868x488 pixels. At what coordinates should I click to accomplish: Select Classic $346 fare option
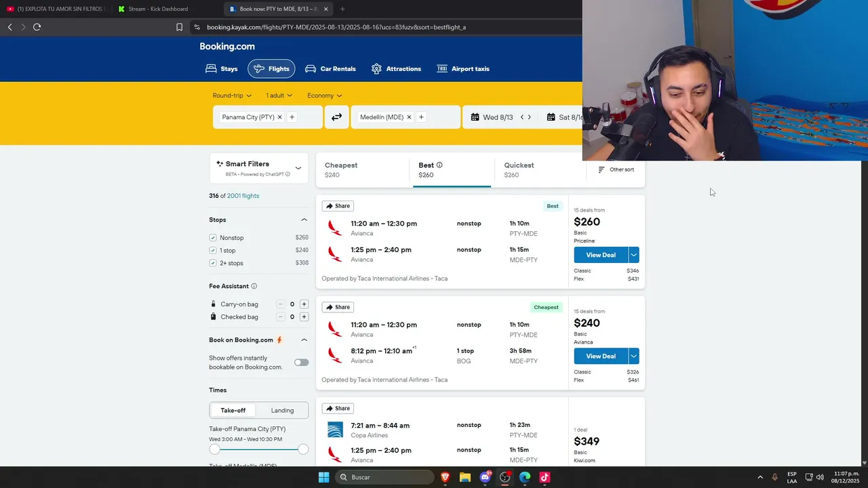pyautogui.click(x=606, y=270)
